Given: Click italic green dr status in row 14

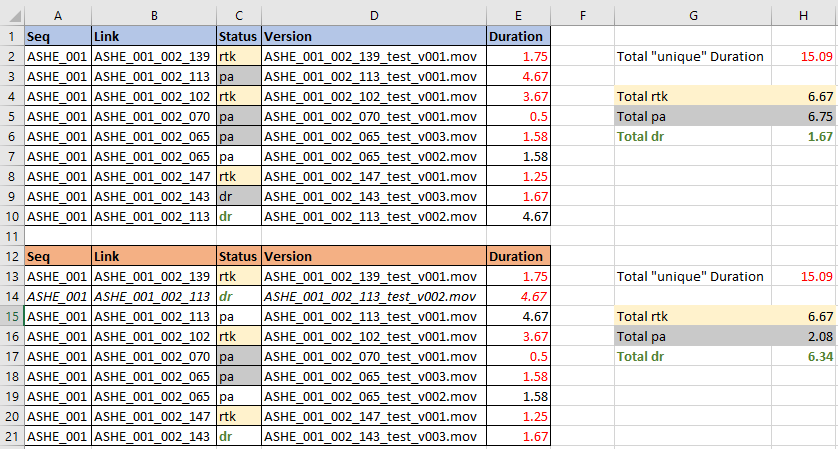Looking at the screenshot, I should point(239,296).
